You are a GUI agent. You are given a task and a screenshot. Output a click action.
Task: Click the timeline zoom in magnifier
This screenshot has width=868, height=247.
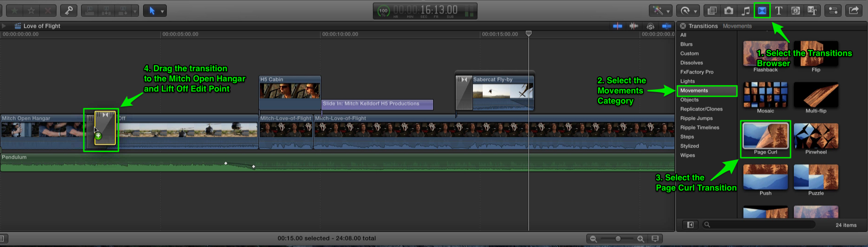(640, 239)
